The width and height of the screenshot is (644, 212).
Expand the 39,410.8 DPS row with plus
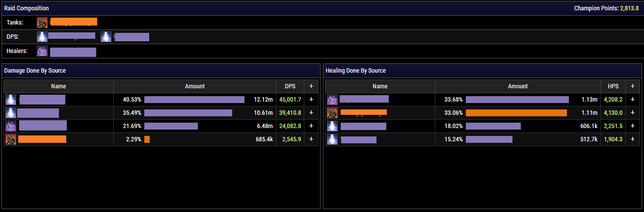(311, 113)
